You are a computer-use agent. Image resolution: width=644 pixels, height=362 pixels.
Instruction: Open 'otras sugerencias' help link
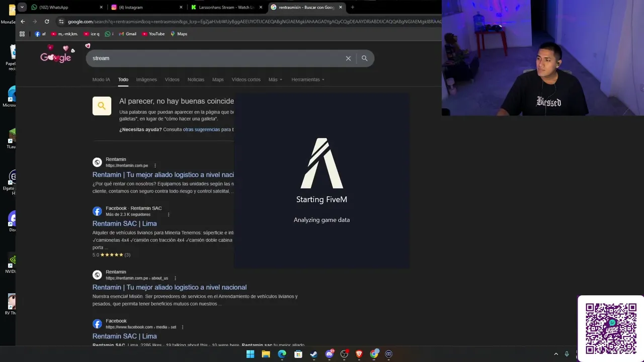pyautogui.click(x=201, y=130)
